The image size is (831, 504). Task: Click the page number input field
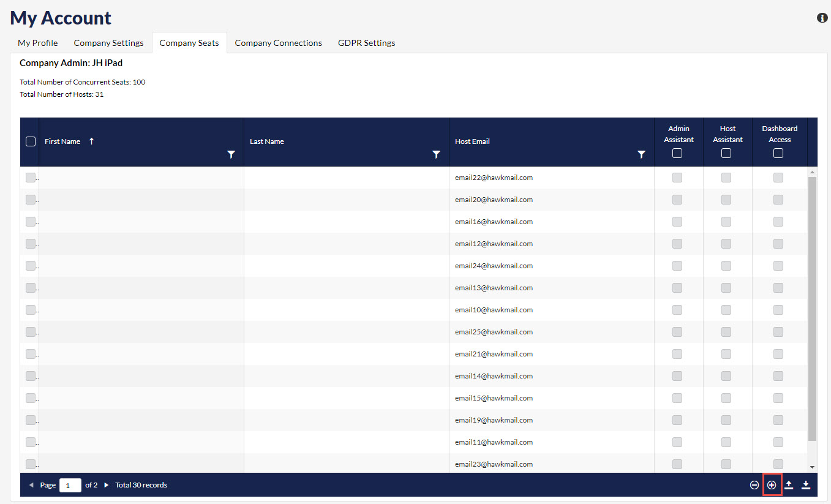click(70, 485)
